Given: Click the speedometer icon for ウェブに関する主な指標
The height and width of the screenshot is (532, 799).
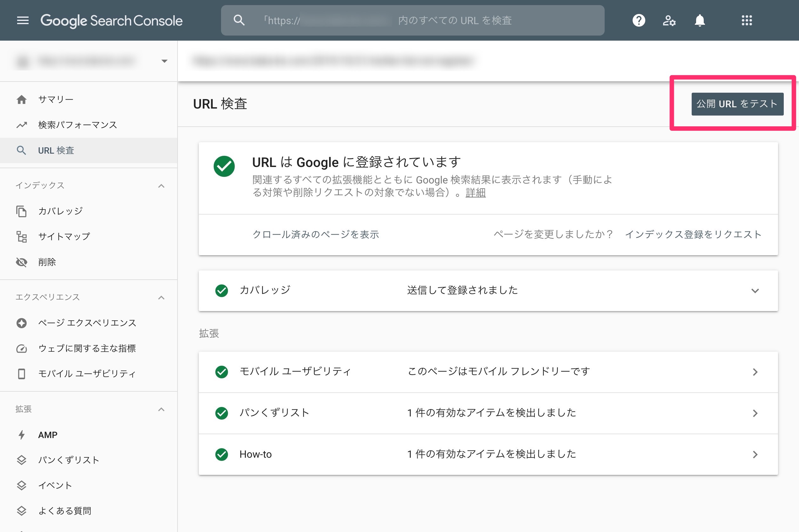Looking at the screenshot, I should pos(21,348).
